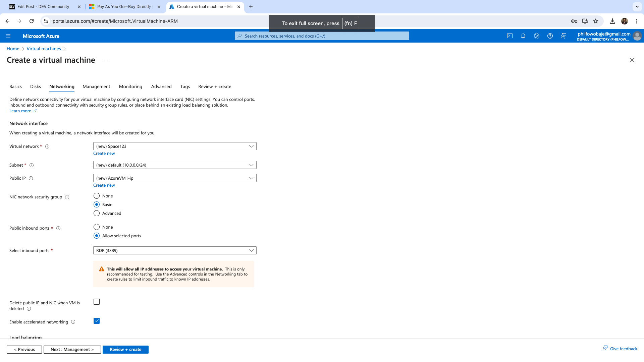Click the ellipsis next to page title

pos(106,60)
